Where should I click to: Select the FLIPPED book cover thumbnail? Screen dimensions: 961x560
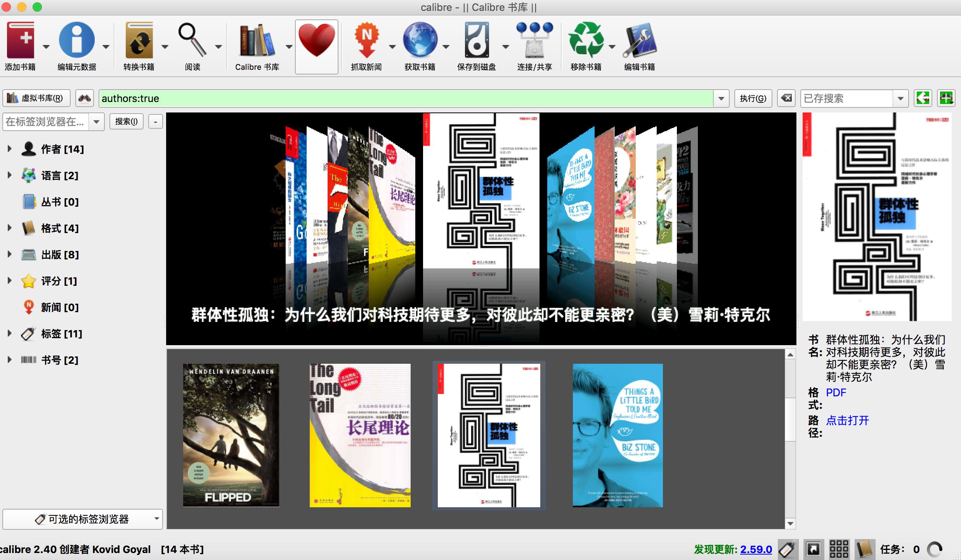tap(231, 434)
